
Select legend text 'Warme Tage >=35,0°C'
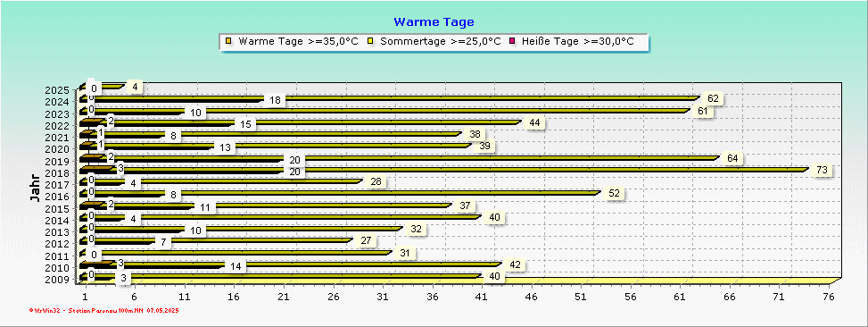(x=298, y=42)
